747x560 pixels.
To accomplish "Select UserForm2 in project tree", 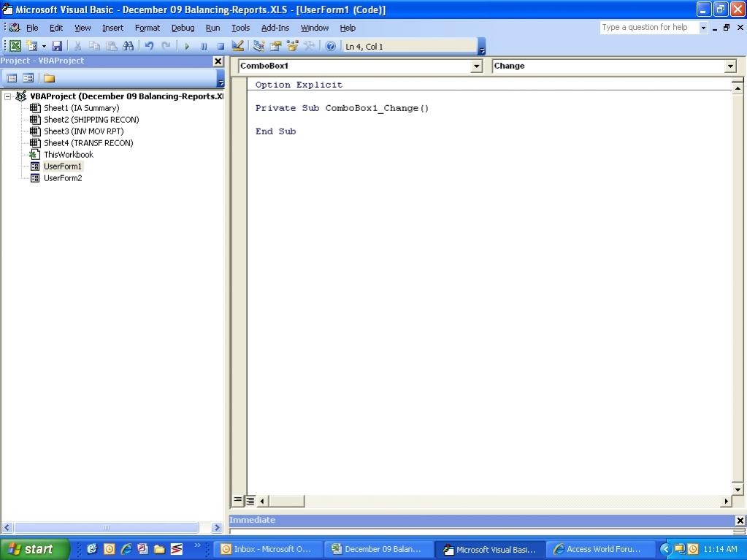I will tap(62, 178).
